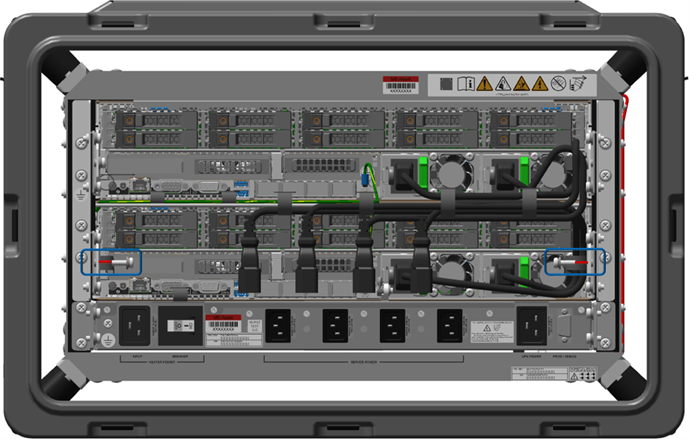Click the UPS POWER inlet socket
The width and height of the screenshot is (689, 439).
pyautogui.click(x=532, y=326)
